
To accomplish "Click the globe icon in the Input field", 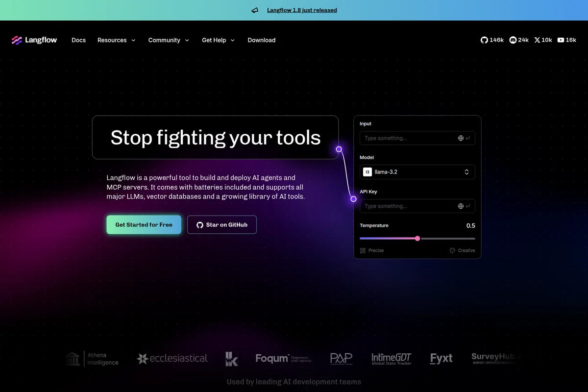I will coord(460,138).
